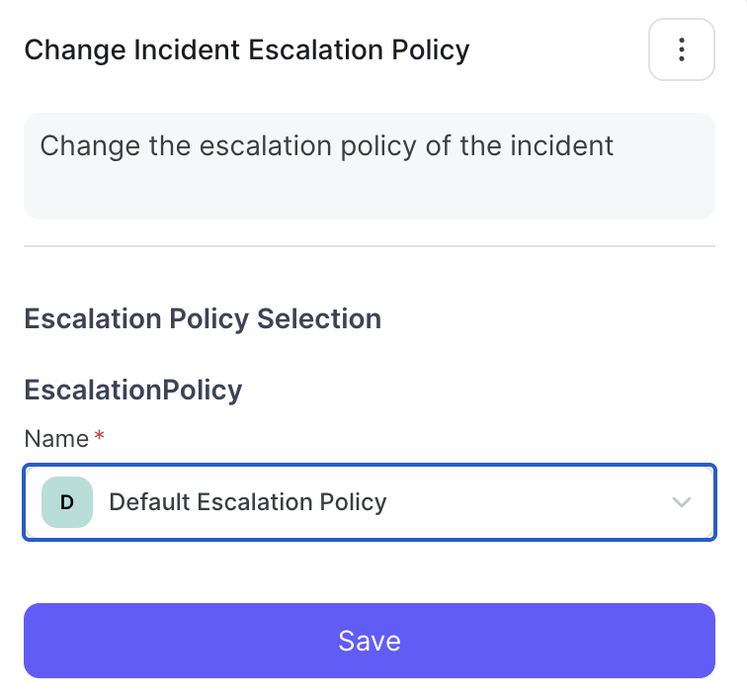Click the "Name" field label
Image resolution: width=747 pixels, height=700 pixels.
[x=56, y=439]
